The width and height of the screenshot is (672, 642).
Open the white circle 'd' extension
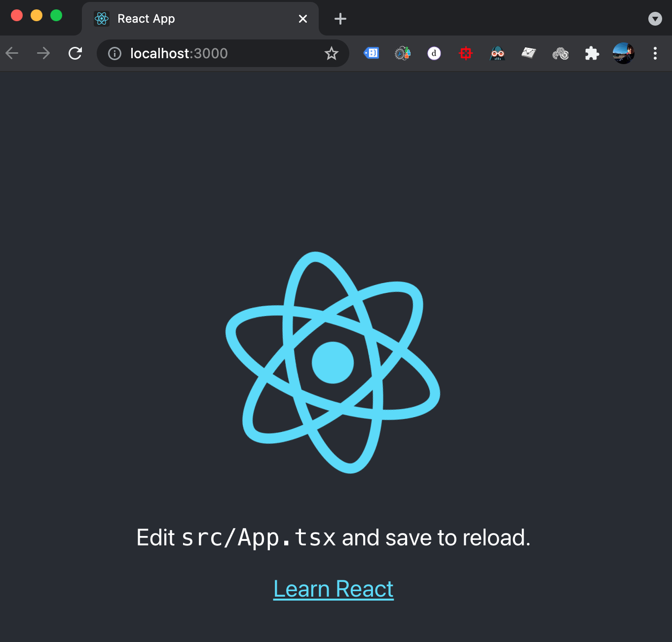tap(434, 53)
